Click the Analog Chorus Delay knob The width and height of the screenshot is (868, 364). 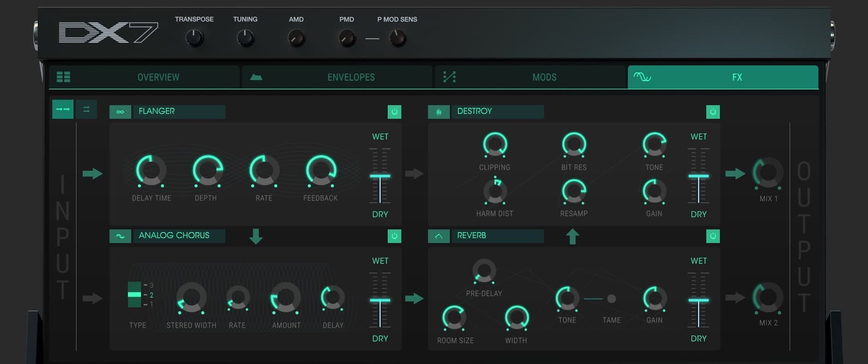[333, 298]
